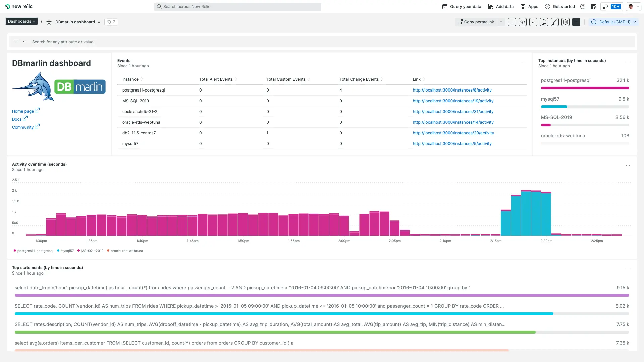Click the Search across New Relic field
644x362 pixels.
click(x=238, y=7)
